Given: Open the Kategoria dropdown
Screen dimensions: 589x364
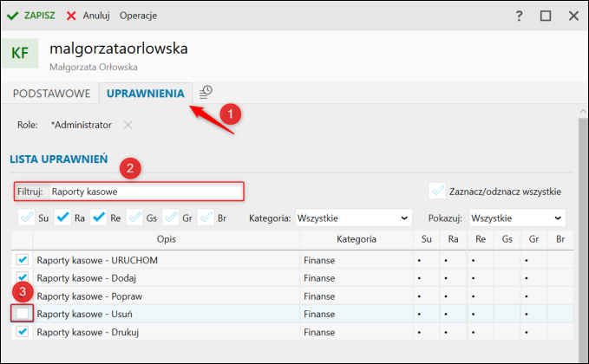Looking at the screenshot, I should coord(353,218).
